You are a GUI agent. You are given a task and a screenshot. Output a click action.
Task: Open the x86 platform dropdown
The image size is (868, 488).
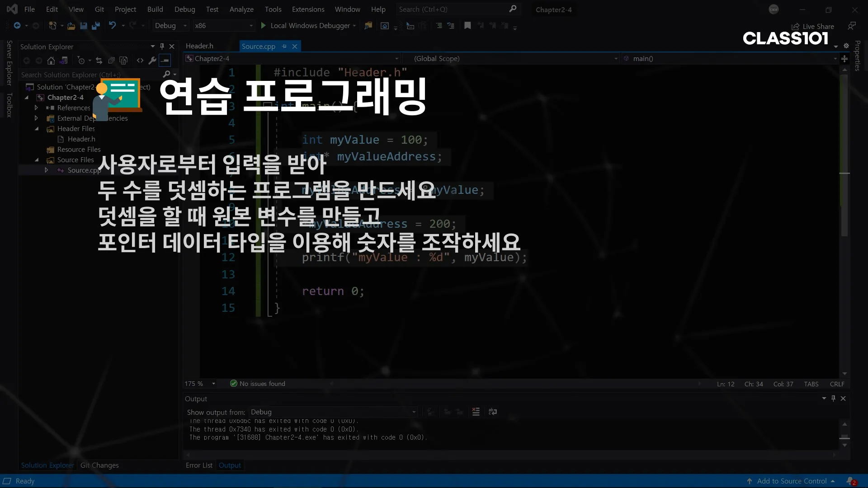click(x=223, y=26)
